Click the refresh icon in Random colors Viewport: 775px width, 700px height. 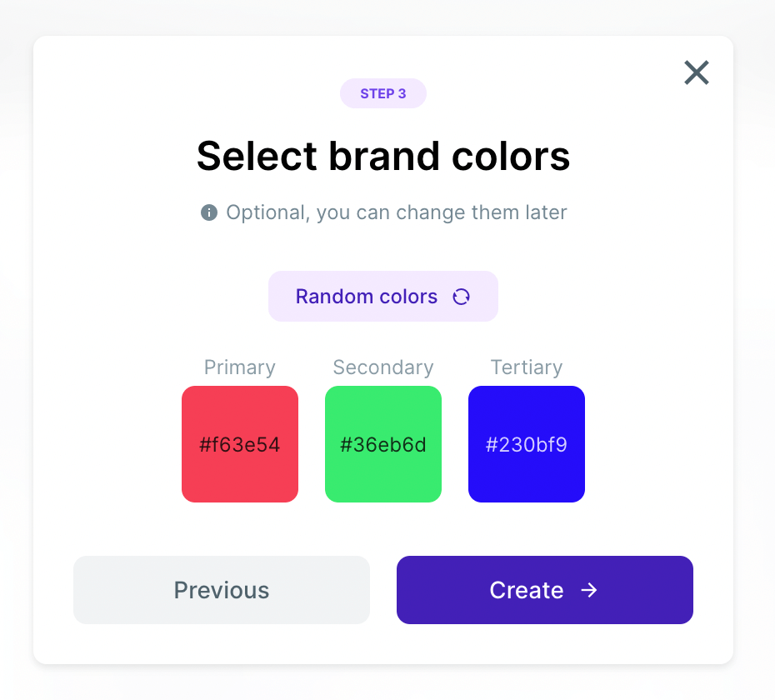click(x=461, y=297)
